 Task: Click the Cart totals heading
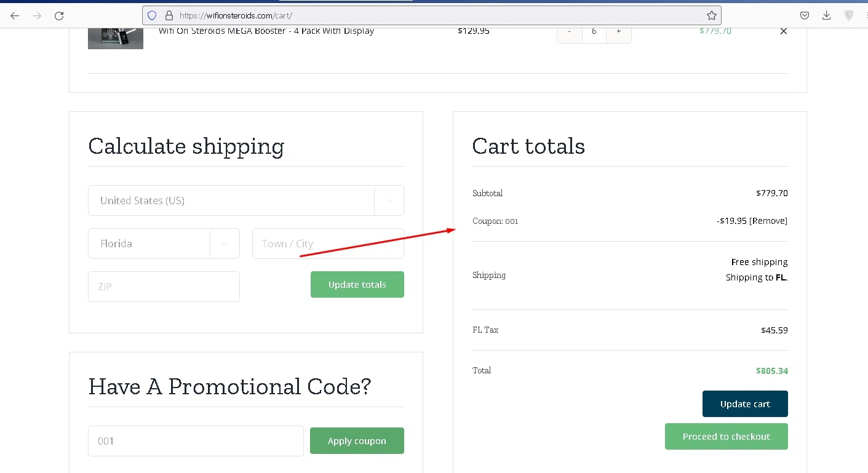[x=528, y=146]
